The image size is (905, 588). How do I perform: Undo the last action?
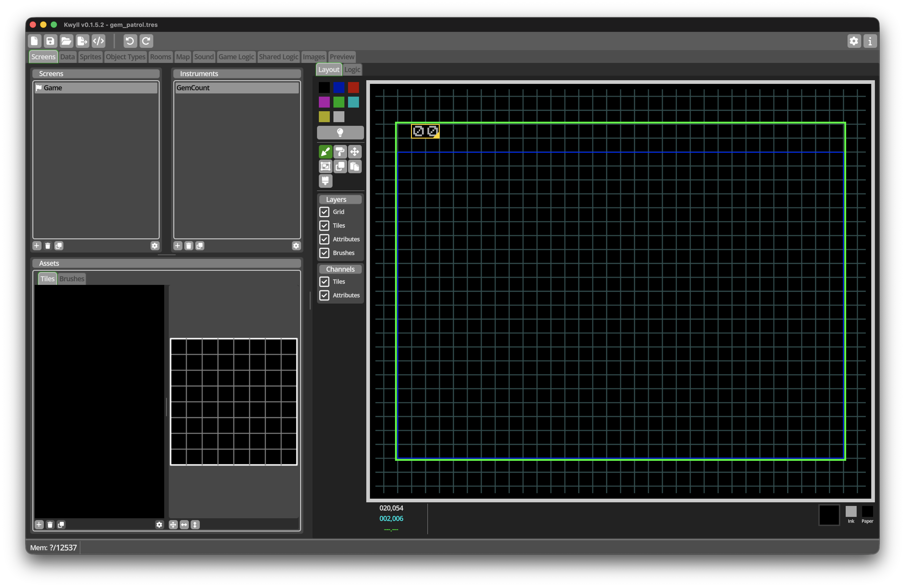pos(130,41)
